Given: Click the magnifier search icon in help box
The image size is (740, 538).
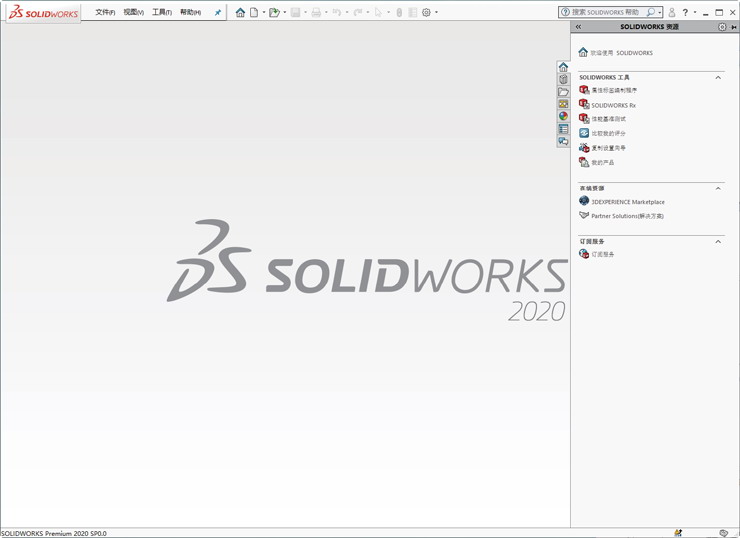Looking at the screenshot, I should coord(651,12).
